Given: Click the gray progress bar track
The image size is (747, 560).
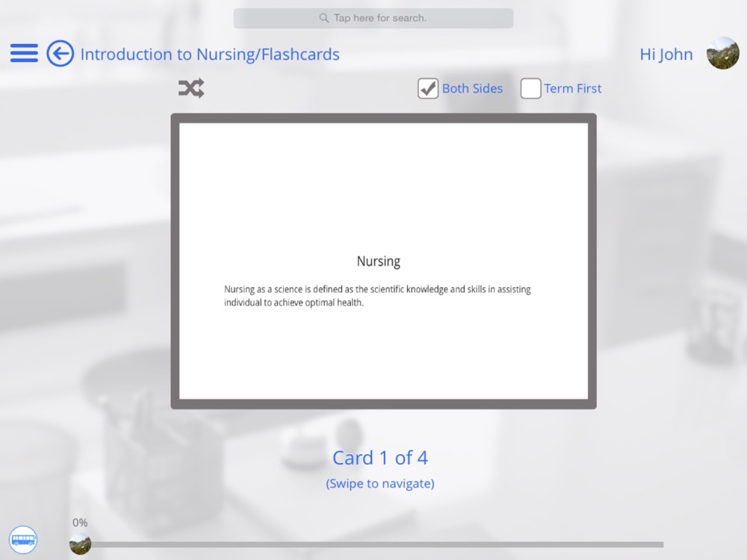Looking at the screenshot, I should pyautogui.click(x=376, y=544).
